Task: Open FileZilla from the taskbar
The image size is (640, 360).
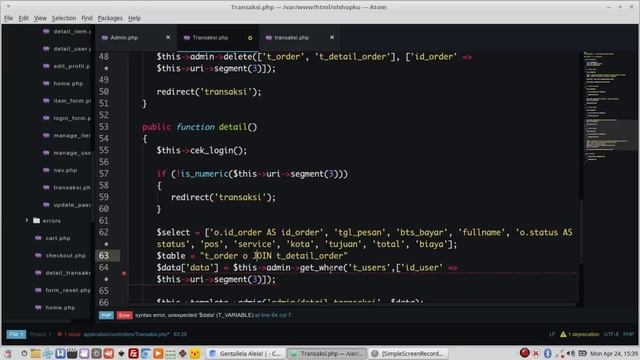Action: [x=133, y=353]
